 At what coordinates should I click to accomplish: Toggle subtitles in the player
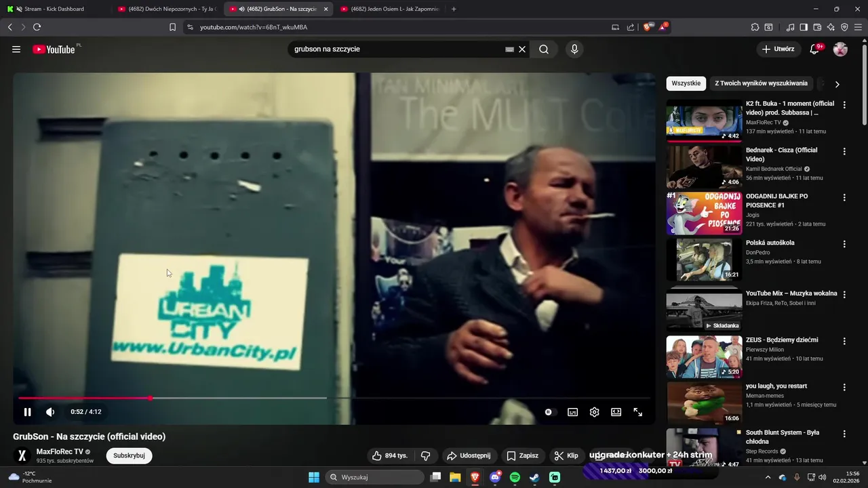(x=573, y=412)
